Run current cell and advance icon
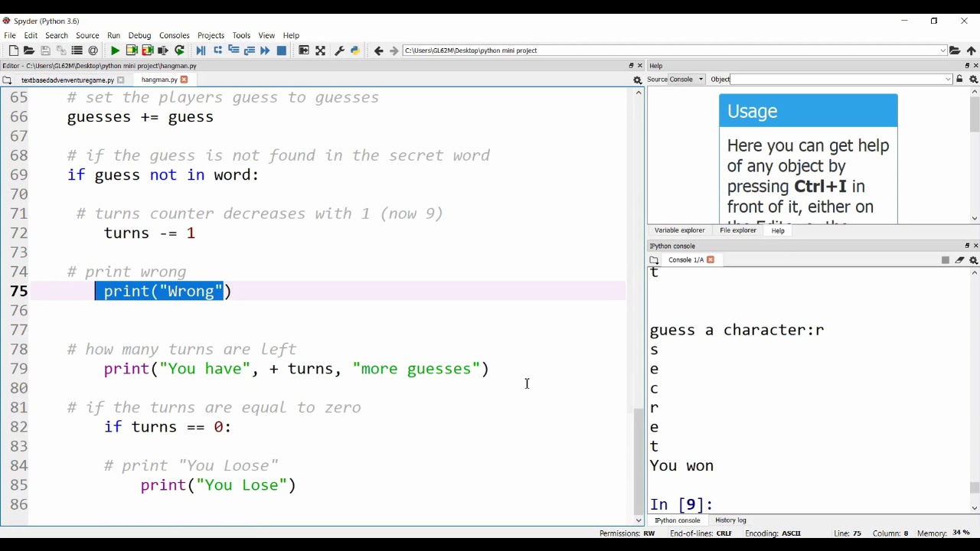The height and width of the screenshot is (551, 980). [148, 51]
